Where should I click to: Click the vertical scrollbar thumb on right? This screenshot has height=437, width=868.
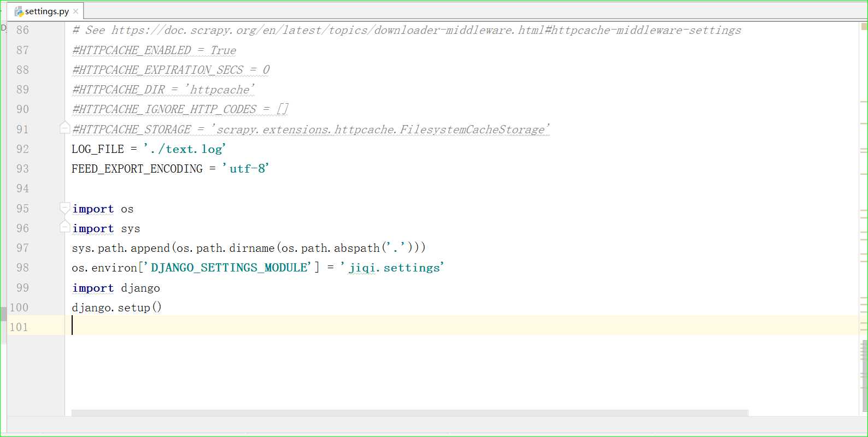click(864, 376)
